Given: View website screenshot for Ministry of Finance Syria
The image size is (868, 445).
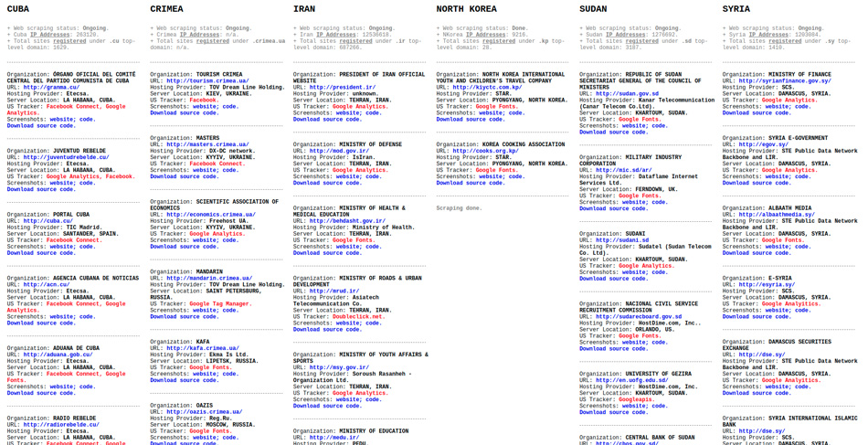Looking at the screenshot, I should tap(778, 106).
